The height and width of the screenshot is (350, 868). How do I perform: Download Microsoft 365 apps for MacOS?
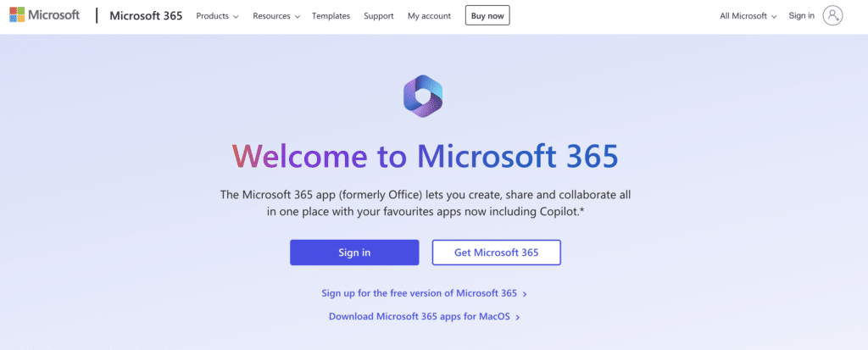tap(419, 317)
